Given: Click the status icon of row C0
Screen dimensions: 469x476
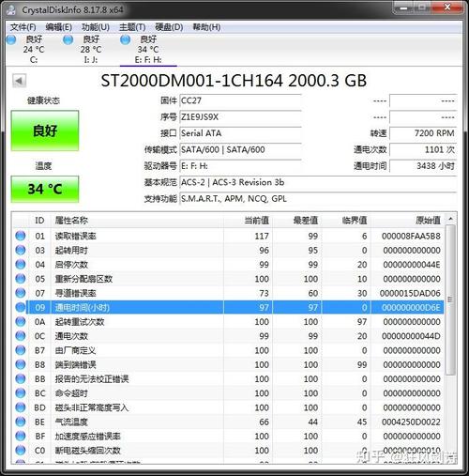Looking at the screenshot, I should point(21,451).
